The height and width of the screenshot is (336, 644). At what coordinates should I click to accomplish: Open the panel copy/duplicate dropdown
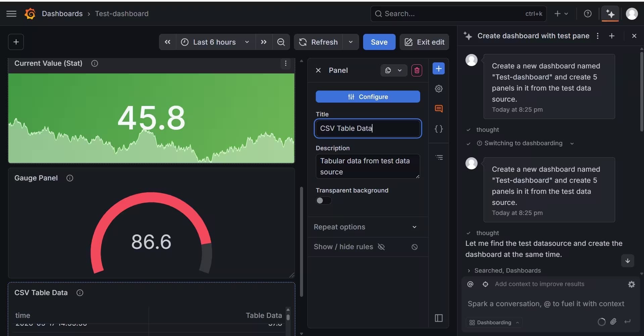[394, 70]
